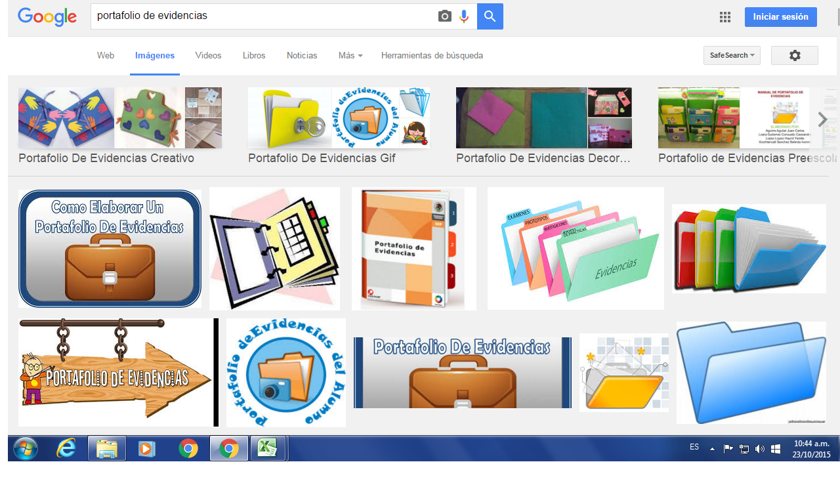Screen dimensions: 840x504
Task: Click the colorful hands thumbnail in Creativo group
Action: point(66,118)
